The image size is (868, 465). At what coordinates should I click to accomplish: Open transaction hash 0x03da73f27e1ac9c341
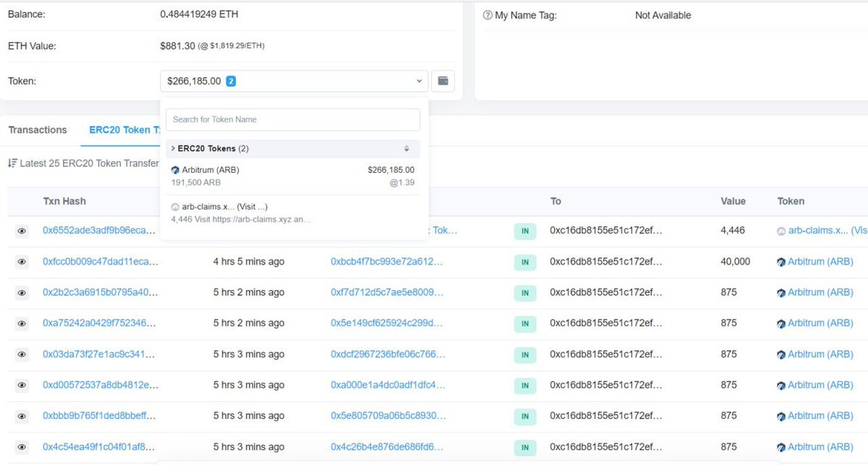[x=99, y=354]
